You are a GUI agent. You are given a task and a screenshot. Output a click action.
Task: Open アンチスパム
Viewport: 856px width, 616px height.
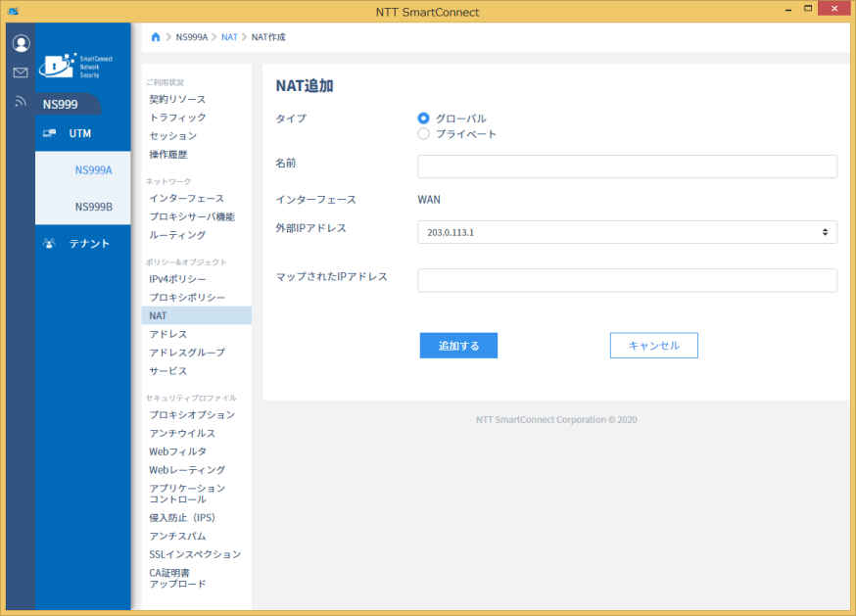(x=177, y=537)
